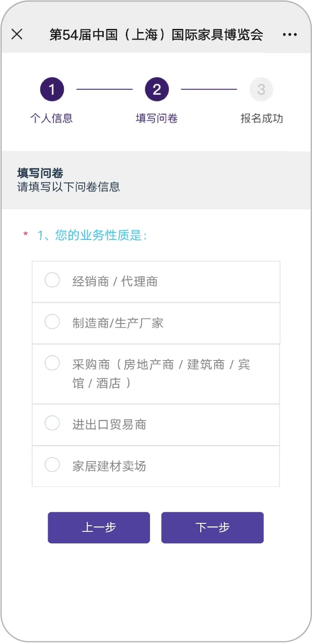Screen dimensions: 312x644
Task: Tap the step 2 circle icon
Action: coord(157,89)
